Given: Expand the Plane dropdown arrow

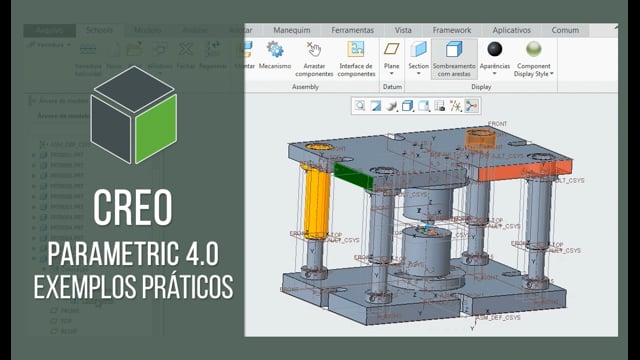Looking at the screenshot, I should click(x=391, y=74).
